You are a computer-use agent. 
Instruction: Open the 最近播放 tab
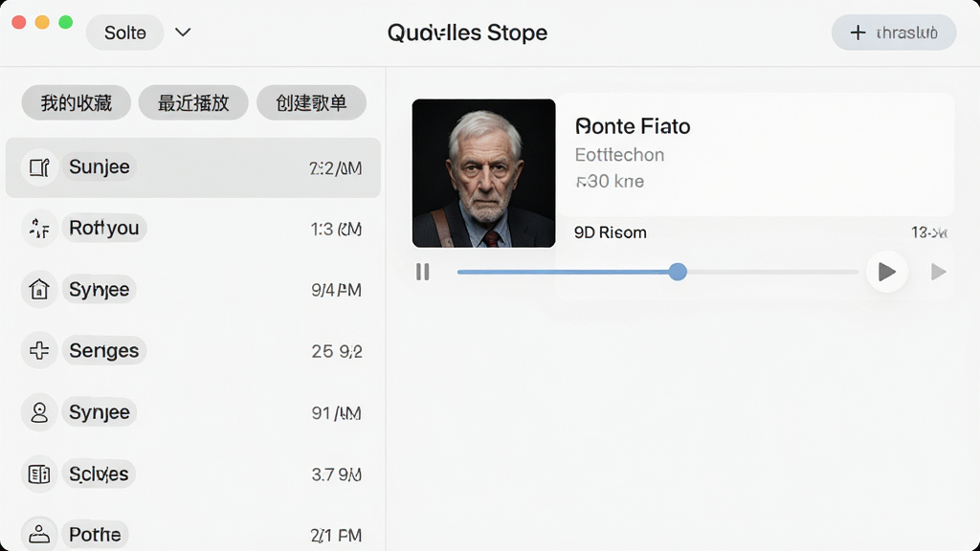[x=193, y=102]
